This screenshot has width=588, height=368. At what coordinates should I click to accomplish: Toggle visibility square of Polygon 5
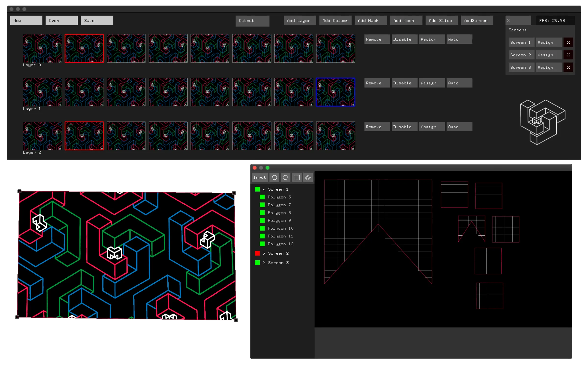[x=262, y=197]
